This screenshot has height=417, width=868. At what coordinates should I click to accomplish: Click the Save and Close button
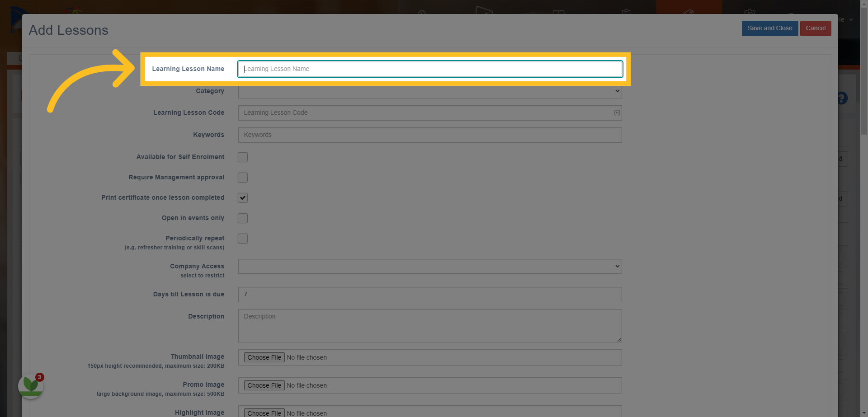[x=769, y=28]
